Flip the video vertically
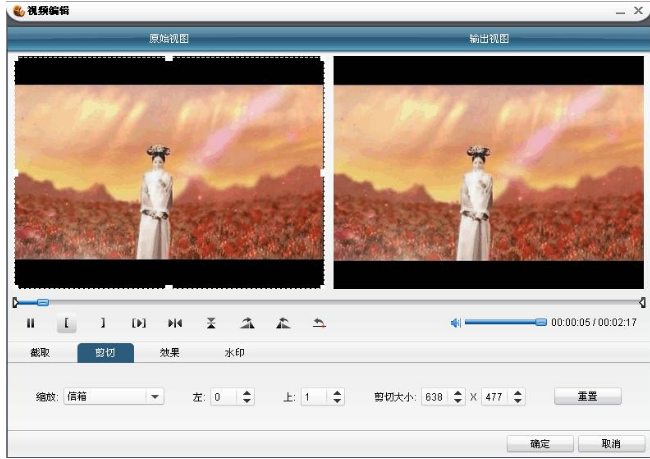Image resolution: width=650 pixels, height=459 pixels. click(x=211, y=323)
